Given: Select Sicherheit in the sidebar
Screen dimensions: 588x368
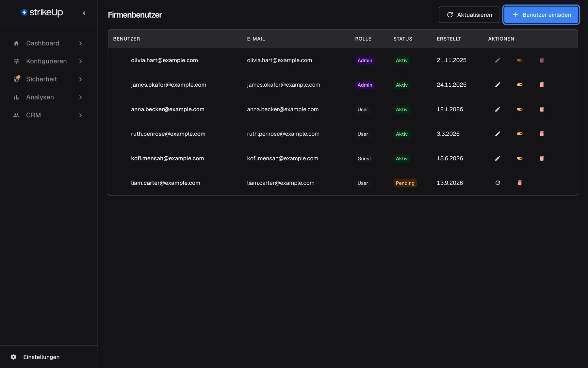Looking at the screenshot, I should (48, 79).
